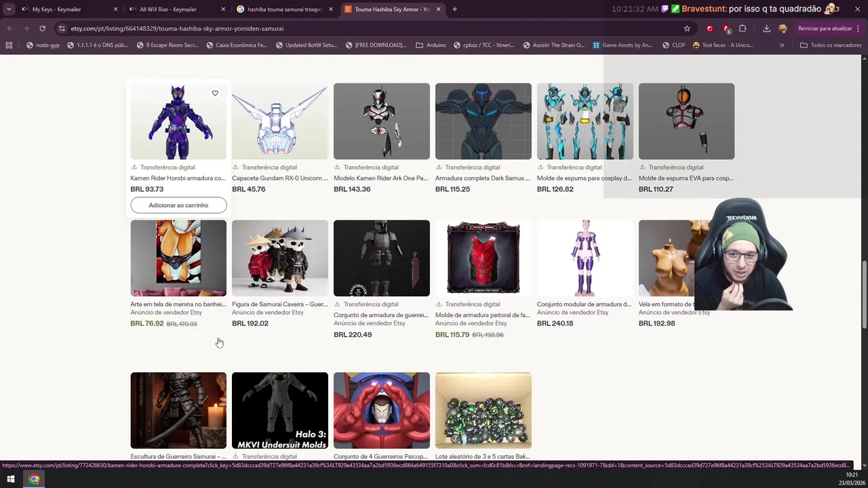The width and height of the screenshot is (868, 488).
Task: Open the Arduino bookmarks folder
Action: click(431, 45)
